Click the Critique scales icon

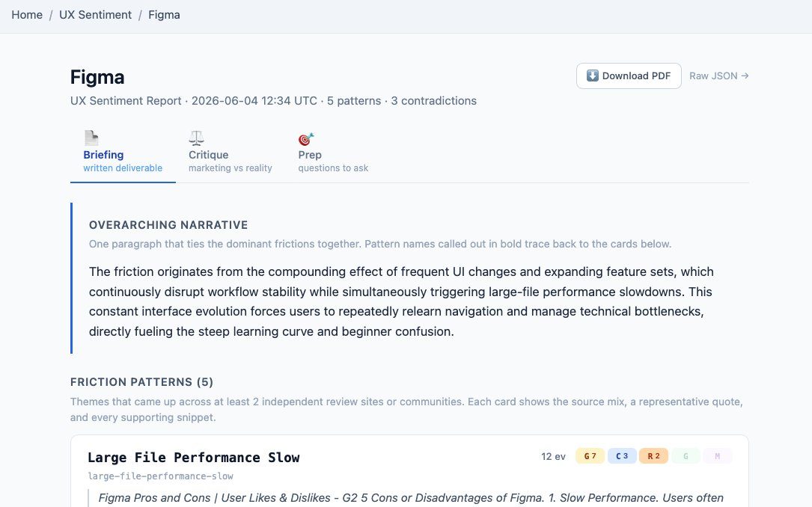pyautogui.click(x=196, y=138)
